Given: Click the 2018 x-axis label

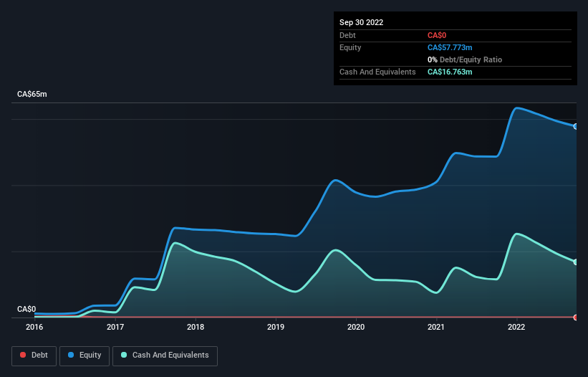Looking at the screenshot, I should [x=196, y=327].
